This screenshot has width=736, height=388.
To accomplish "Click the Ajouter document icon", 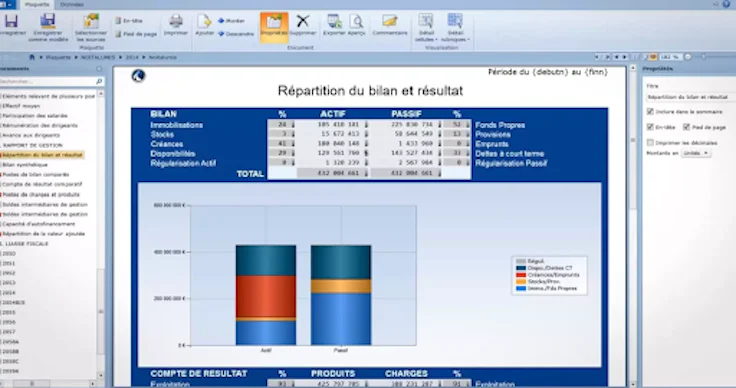I will [204, 21].
